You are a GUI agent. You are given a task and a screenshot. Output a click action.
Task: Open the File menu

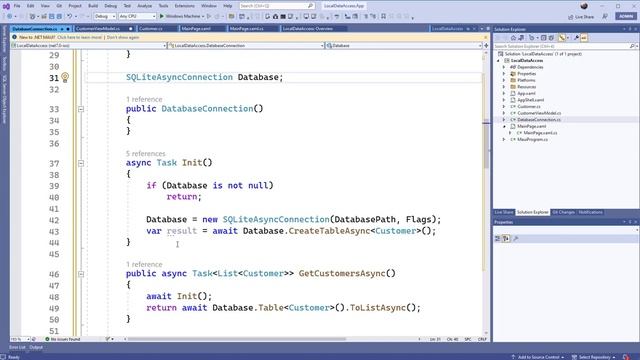click(x=17, y=6)
